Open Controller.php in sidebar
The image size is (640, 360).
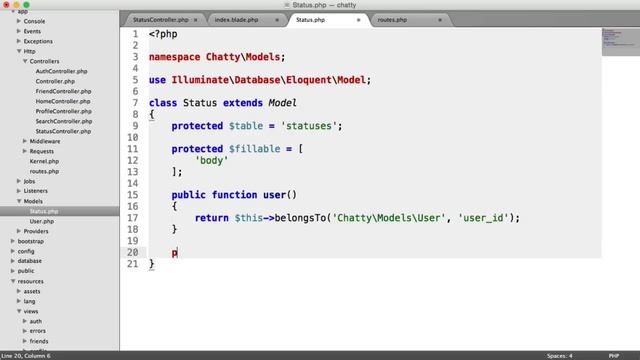(55, 81)
